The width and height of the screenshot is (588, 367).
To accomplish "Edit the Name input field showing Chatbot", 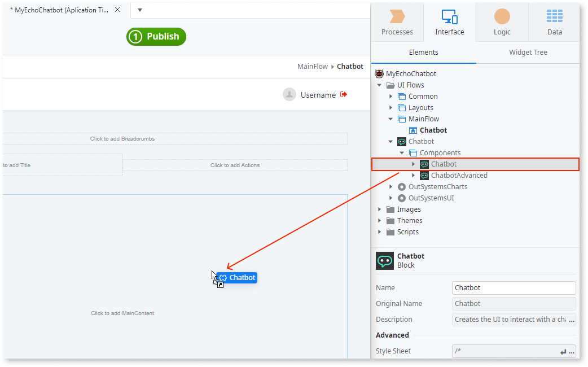I will point(513,287).
